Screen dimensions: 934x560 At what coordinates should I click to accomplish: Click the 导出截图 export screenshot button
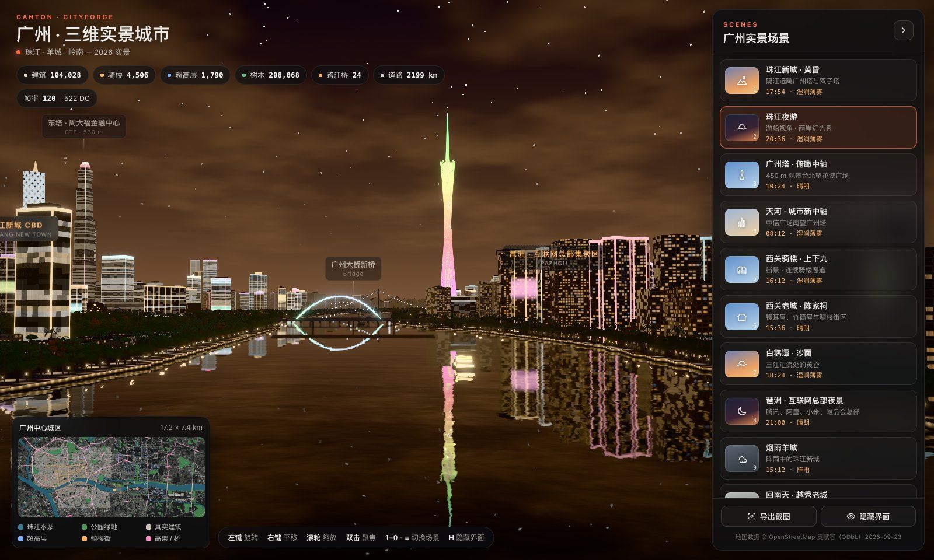click(x=768, y=516)
